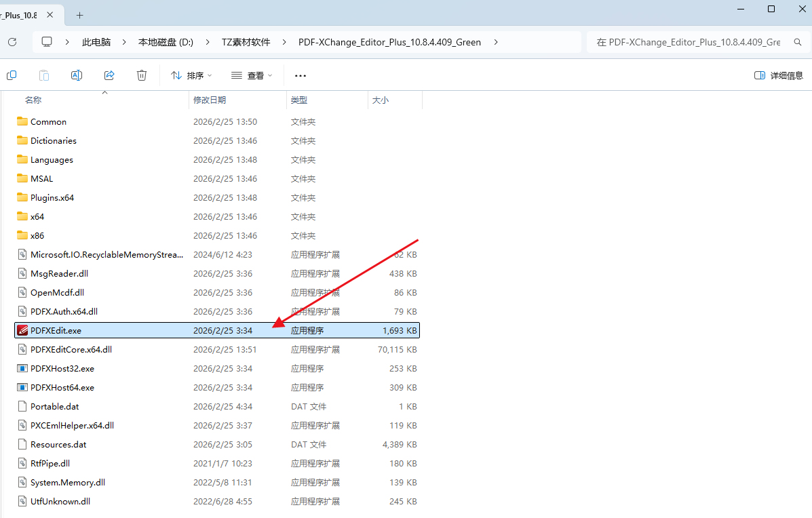812x518 pixels.
Task: Sort by 名称 column header
Action: pos(33,100)
